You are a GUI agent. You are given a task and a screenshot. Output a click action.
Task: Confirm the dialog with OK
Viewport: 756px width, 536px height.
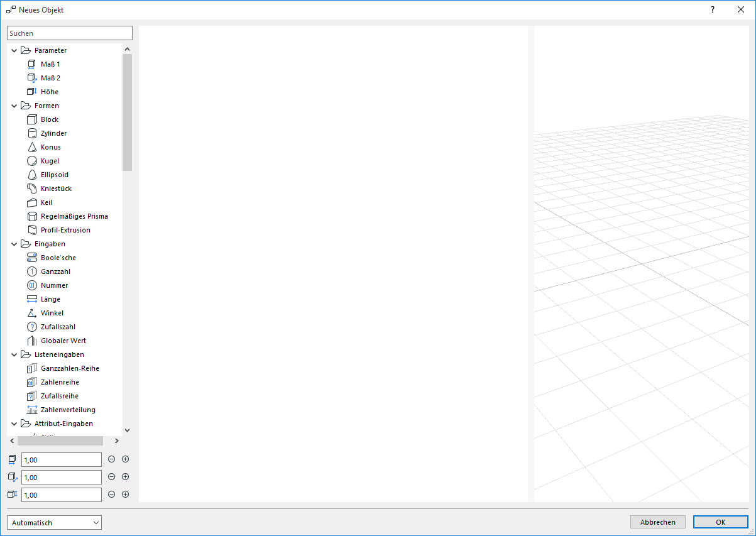[720, 522]
